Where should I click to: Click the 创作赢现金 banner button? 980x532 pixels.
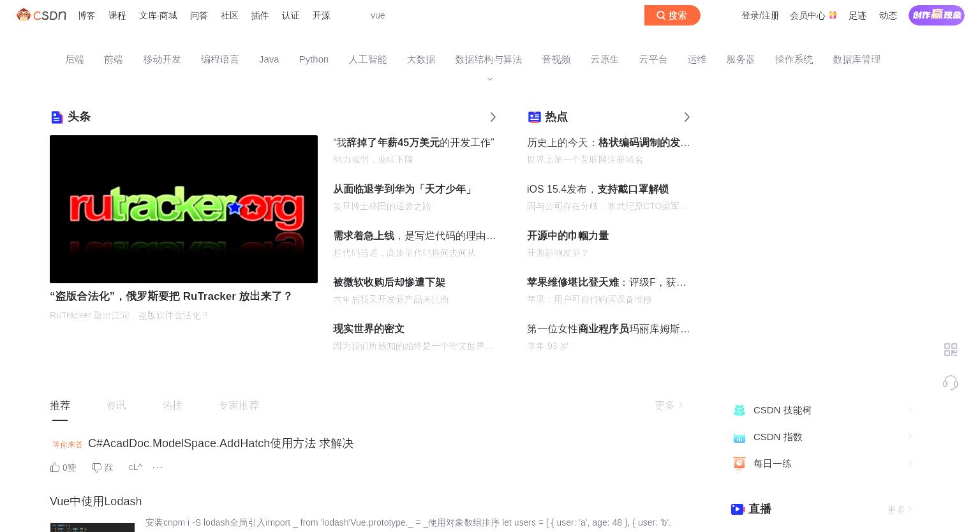937,15
